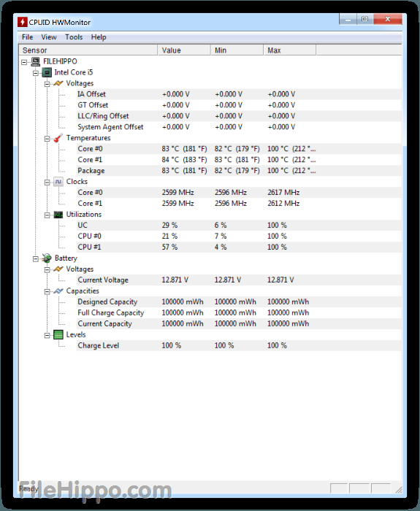The width and height of the screenshot is (420, 511).
Task: Click the 84 °C (183 °F) value
Action: click(184, 160)
